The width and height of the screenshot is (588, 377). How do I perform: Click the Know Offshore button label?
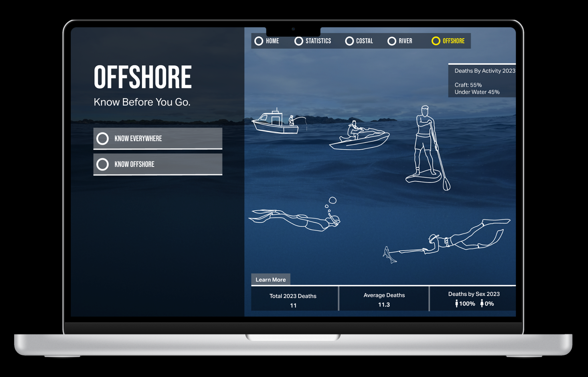click(134, 164)
